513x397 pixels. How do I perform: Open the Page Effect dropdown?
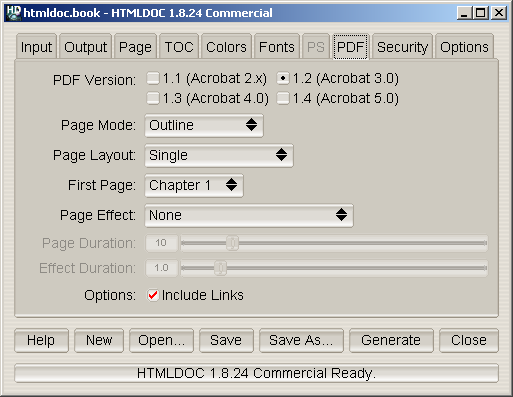249,215
